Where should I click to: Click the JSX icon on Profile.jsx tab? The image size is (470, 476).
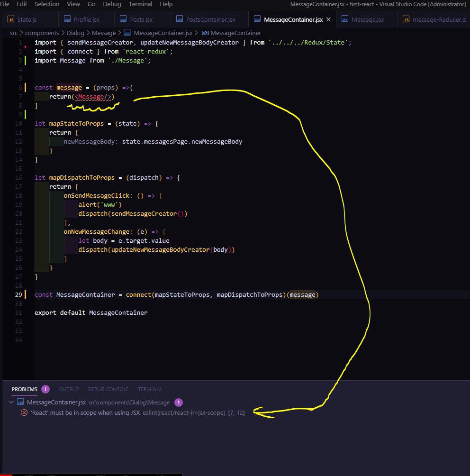[67, 19]
